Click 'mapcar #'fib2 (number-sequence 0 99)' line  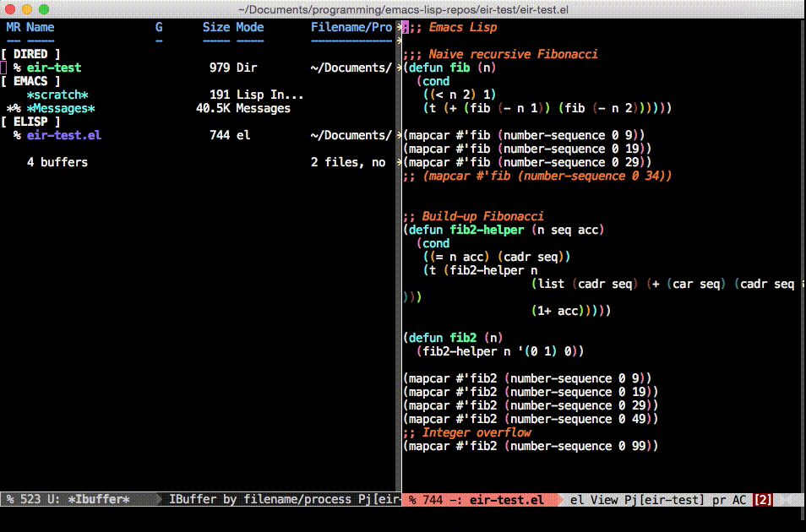pos(531,446)
